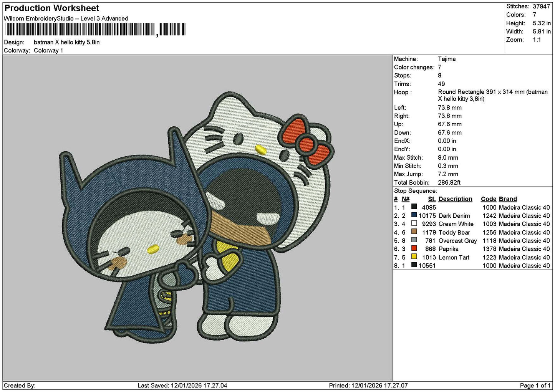Click the Machine value Tajima
555x392 pixels.
(x=447, y=59)
